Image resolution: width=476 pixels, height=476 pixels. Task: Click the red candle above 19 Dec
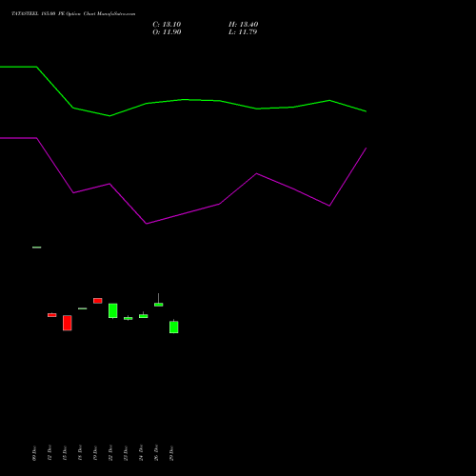(x=98, y=301)
